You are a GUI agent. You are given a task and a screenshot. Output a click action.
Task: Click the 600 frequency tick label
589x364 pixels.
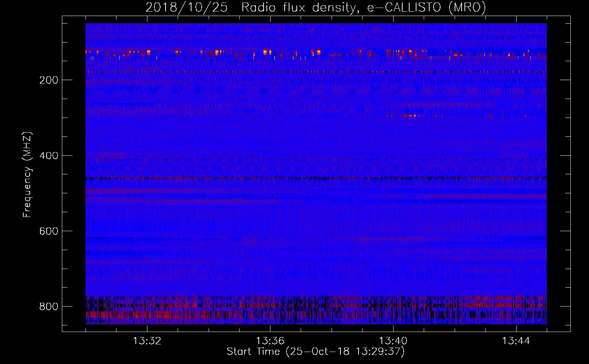point(48,231)
